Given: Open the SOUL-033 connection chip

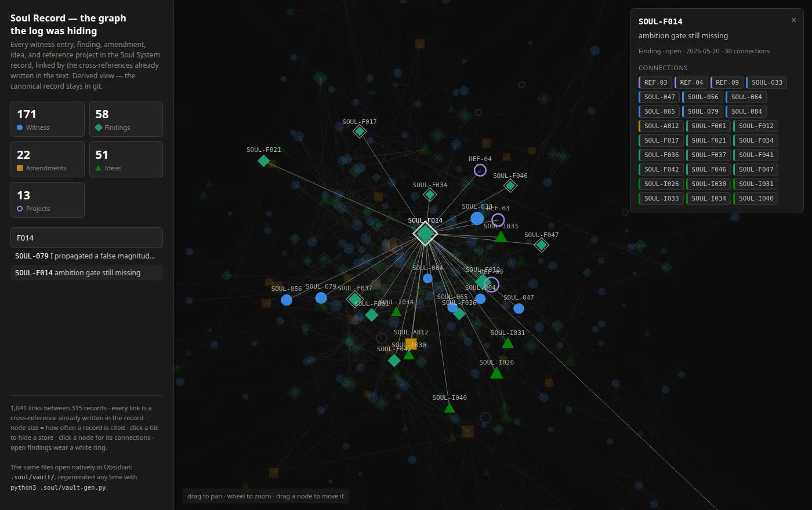Looking at the screenshot, I should 766,82.
